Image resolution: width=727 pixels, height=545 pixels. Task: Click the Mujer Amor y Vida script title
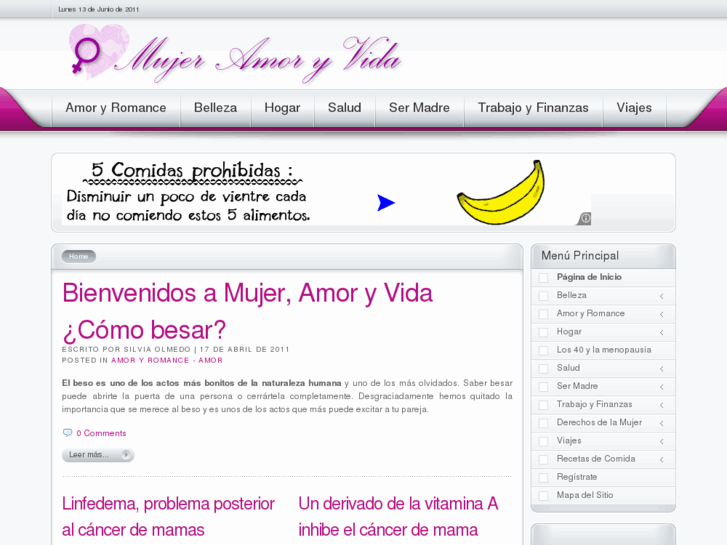click(x=258, y=59)
